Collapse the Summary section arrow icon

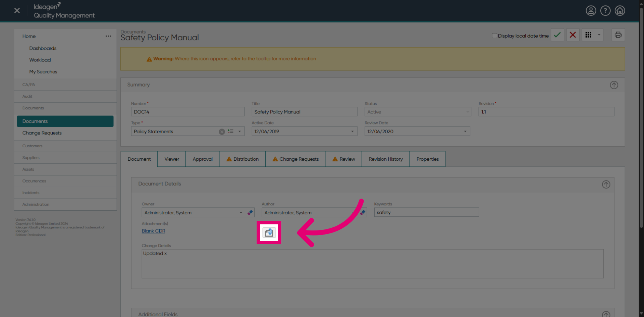click(614, 85)
